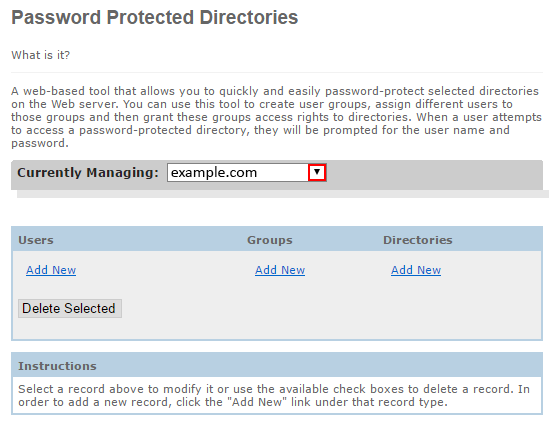Click the Delete Selected button

70,308
